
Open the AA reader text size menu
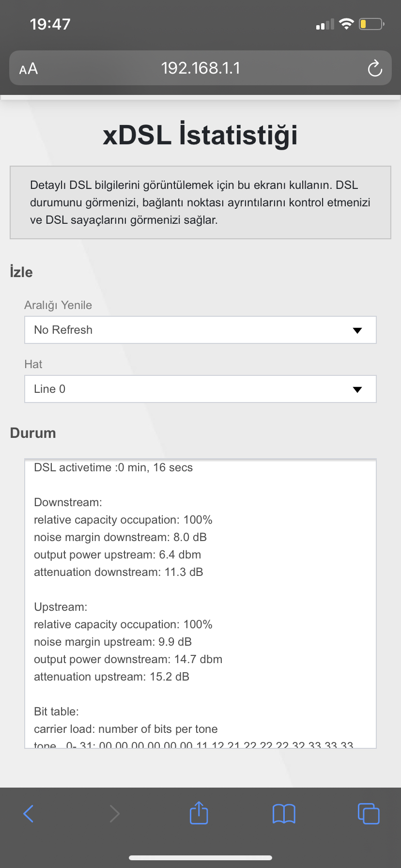click(x=29, y=69)
